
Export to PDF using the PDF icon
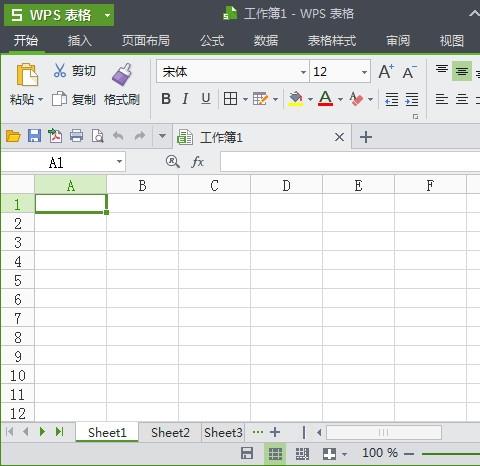55,136
